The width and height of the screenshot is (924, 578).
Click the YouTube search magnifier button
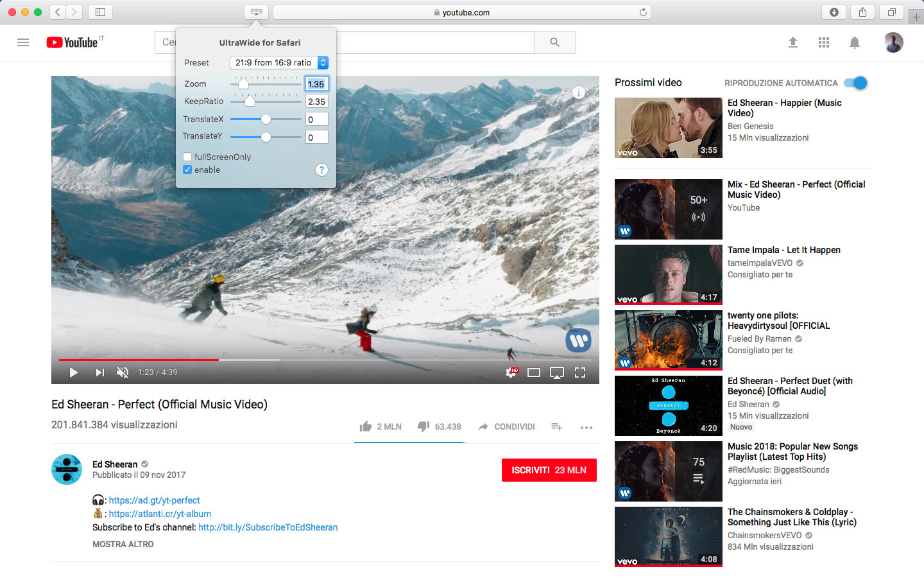[x=554, y=42]
